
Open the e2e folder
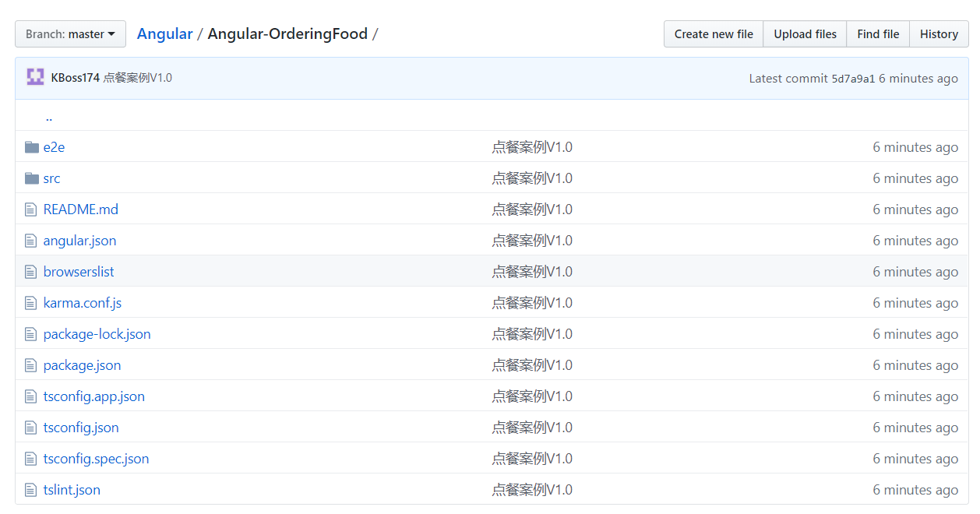click(x=54, y=147)
